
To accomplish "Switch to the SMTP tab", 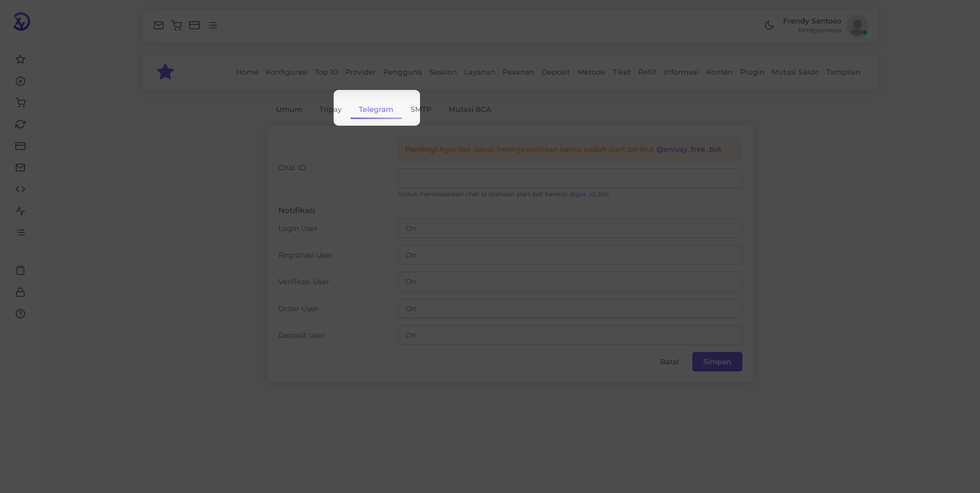I will tap(421, 109).
